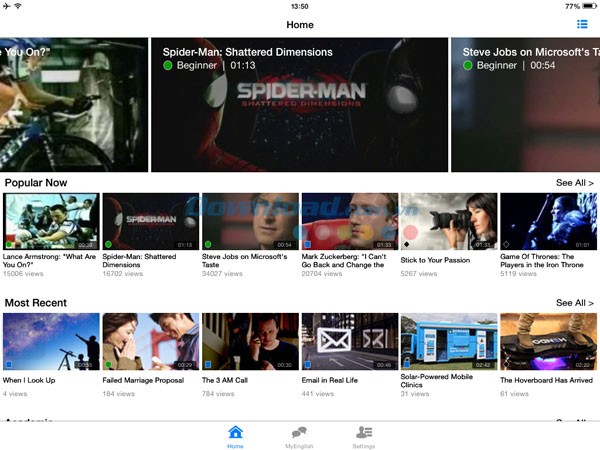Tap green Beginner dot on Steve Jobs banner
The image size is (600, 450).
467,66
